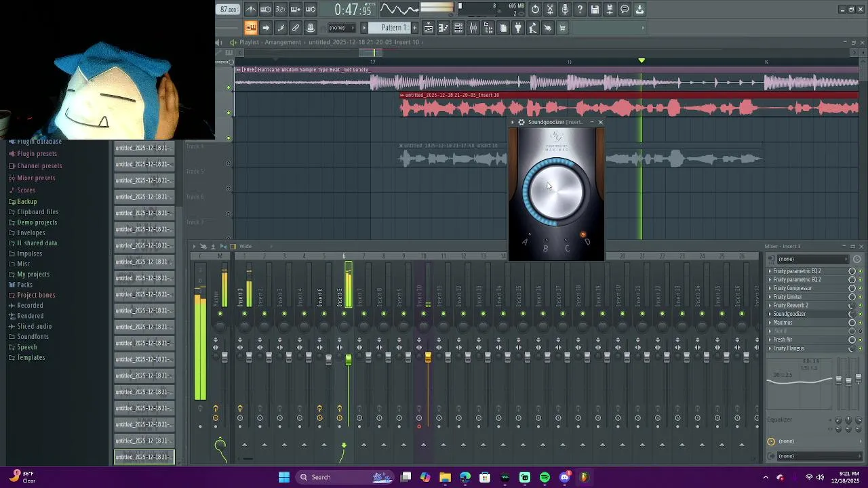Open the Pattern 1 selector dropdown

[394, 28]
